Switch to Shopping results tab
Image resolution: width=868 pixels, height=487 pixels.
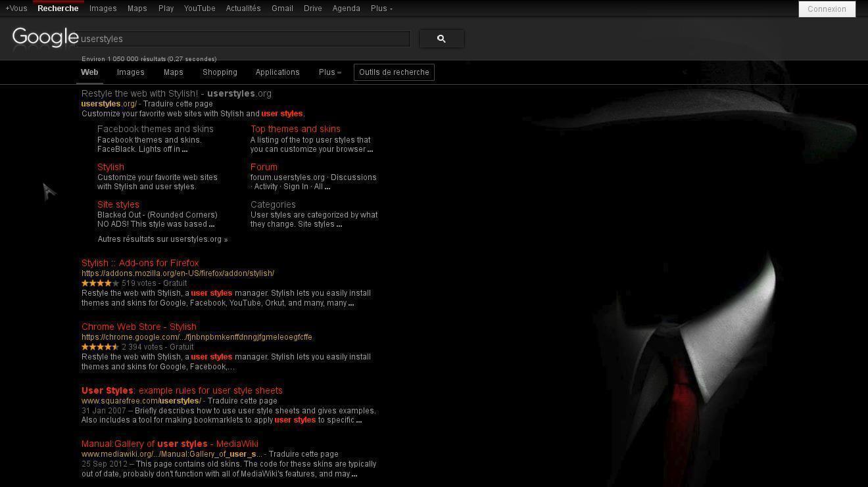(x=220, y=72)
